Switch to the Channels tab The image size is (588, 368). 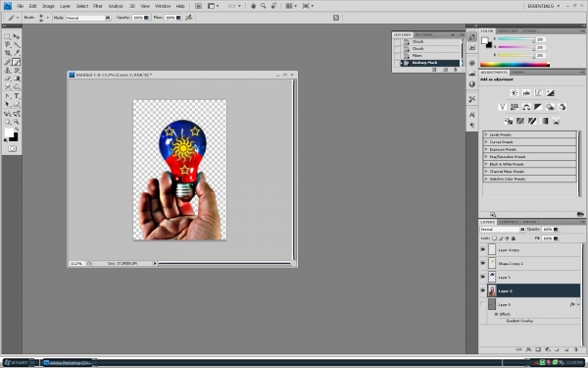coord(509,222)
